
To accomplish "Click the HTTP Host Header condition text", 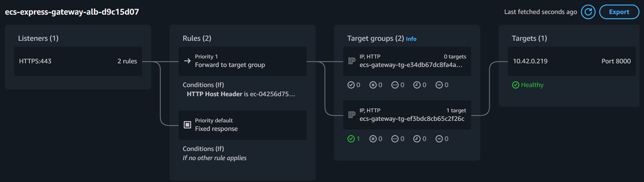I will (x=241, y=94).
